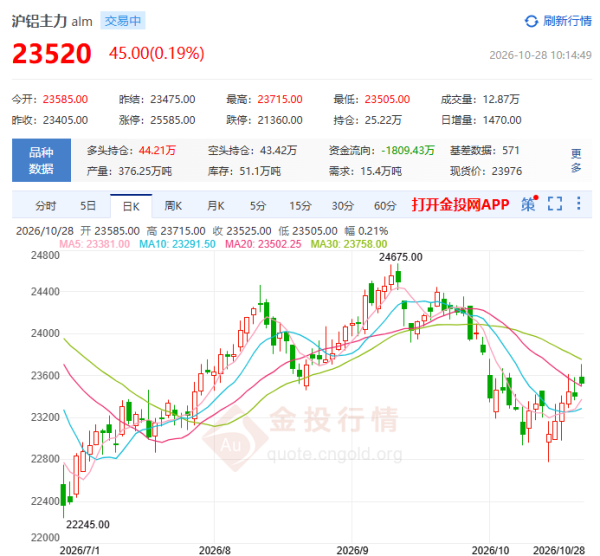The height and width of the screenshot is (556, 600).
Task: Click the 产量 376.25万吨 value
Action: (x=145, y=171)
